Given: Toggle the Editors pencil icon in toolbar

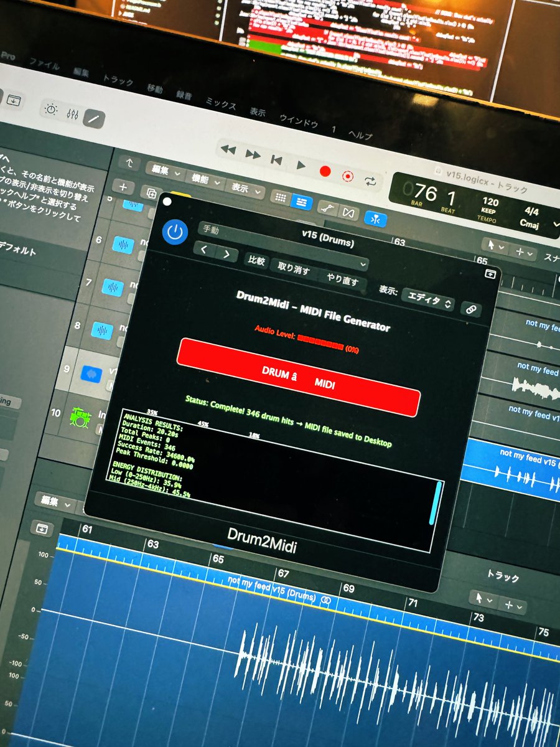Looking at the screenshot, I should (x=95, y=118).
